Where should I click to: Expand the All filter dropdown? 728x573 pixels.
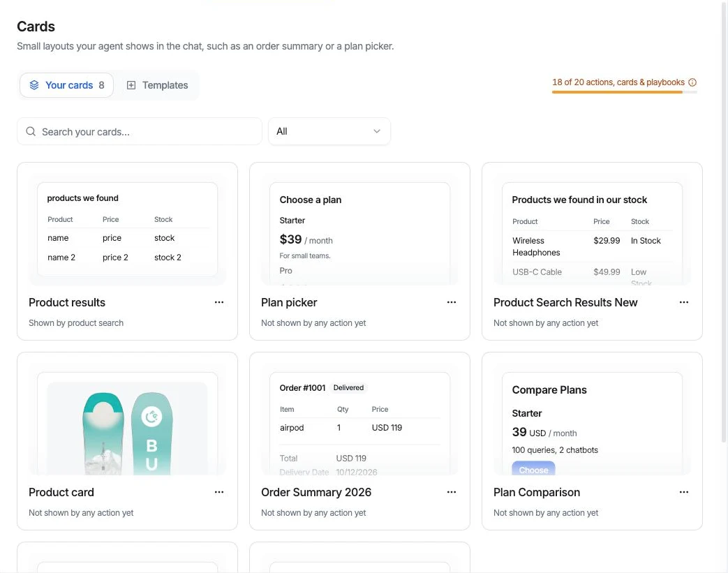tap(329, 131)
